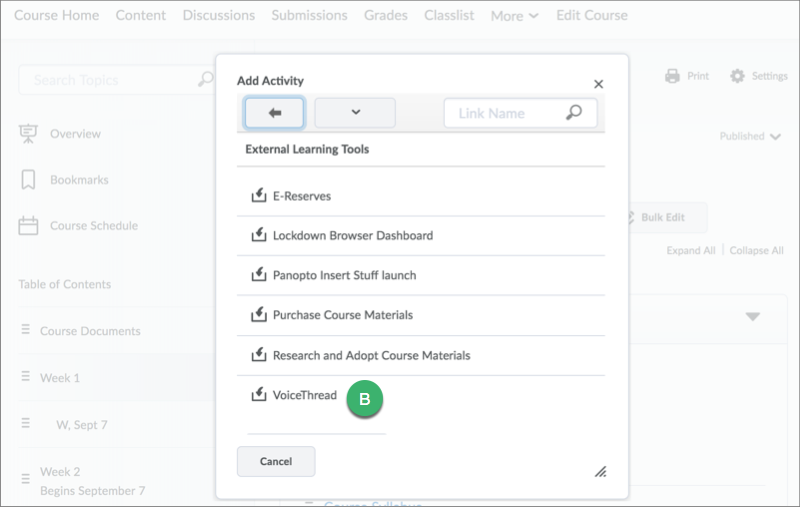The width and height of the screenshot is (800, 507).
Task: Click the Bookmarks ribbon icon
Action: pyautogui.click(x=28, y=180)
